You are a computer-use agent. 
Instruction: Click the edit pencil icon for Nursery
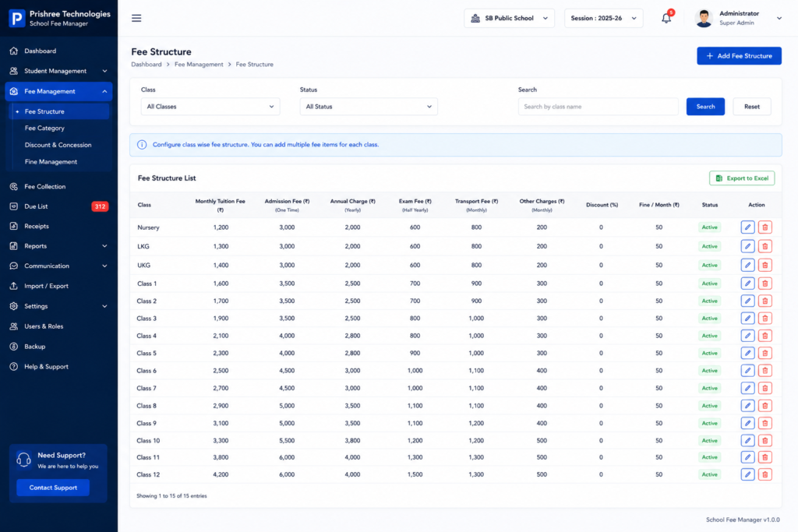tap(747, 227)
